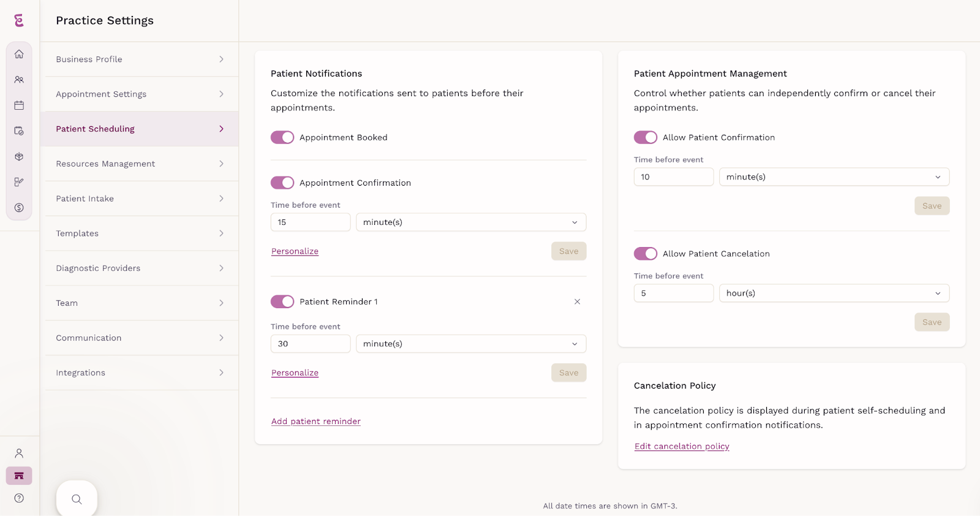Open the Edit cancelation policy link

[x=682, y=447]
